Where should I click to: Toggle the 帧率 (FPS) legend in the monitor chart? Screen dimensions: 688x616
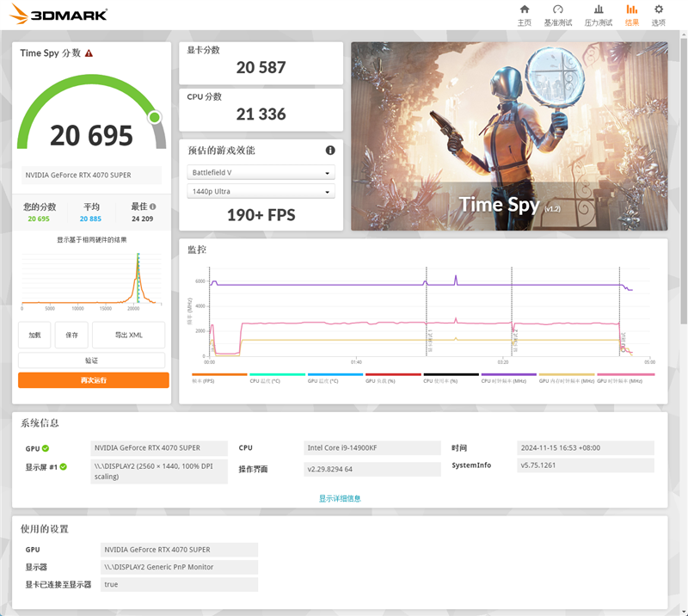(205, 376)
